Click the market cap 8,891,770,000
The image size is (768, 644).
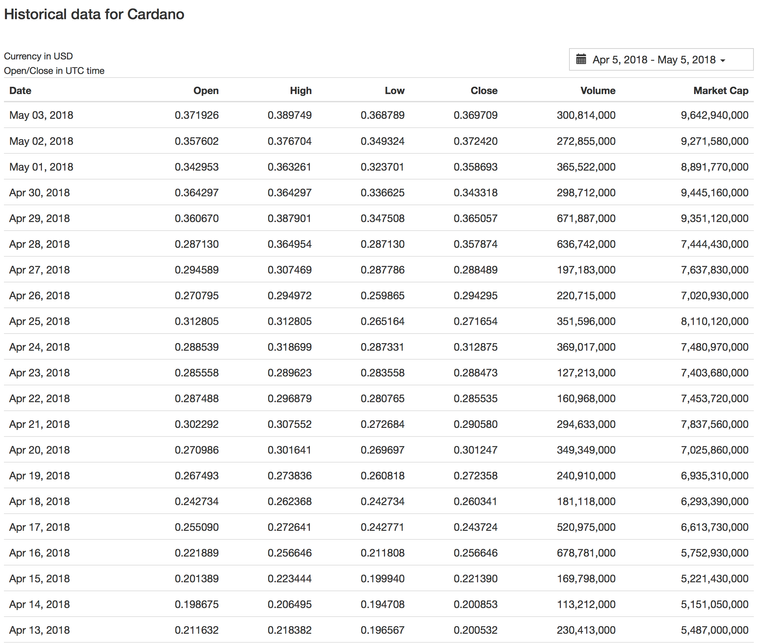(714, 167)
